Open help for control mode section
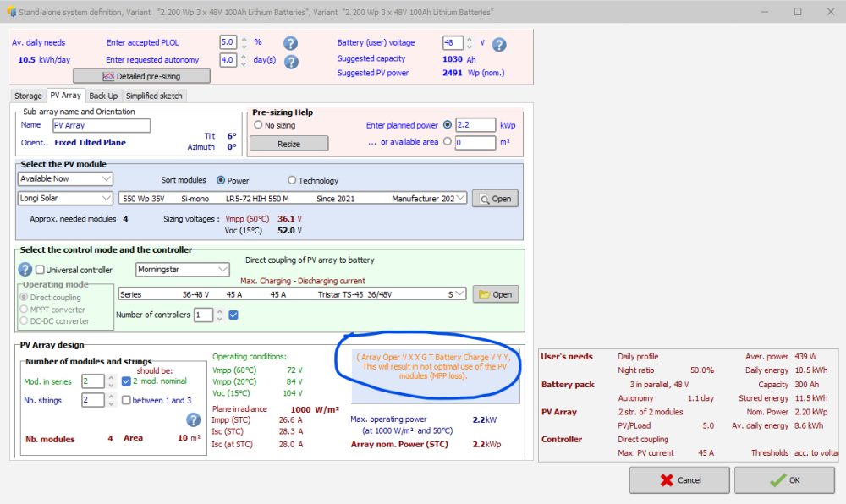 tap(25, 270)
